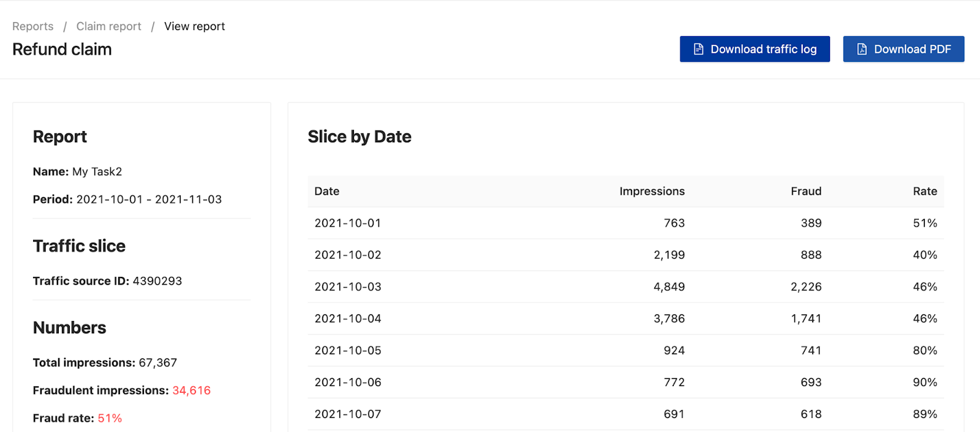Screen dimensions: 980x432
Task: Open the Reports breadcrumb link
Action: 33,26
